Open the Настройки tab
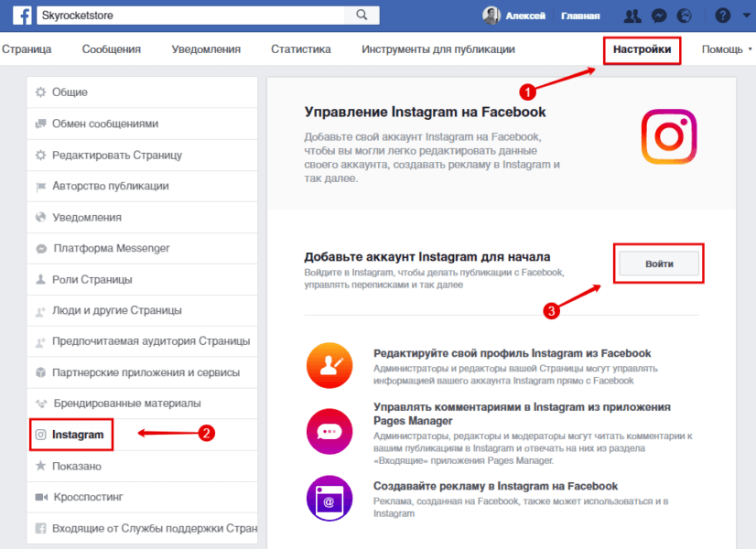 tap(642, 49)
